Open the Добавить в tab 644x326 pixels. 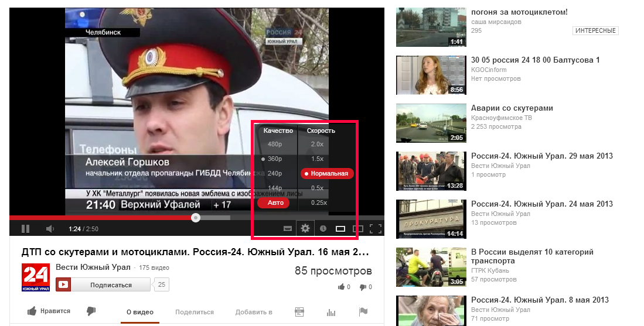[x=254, y=312]
